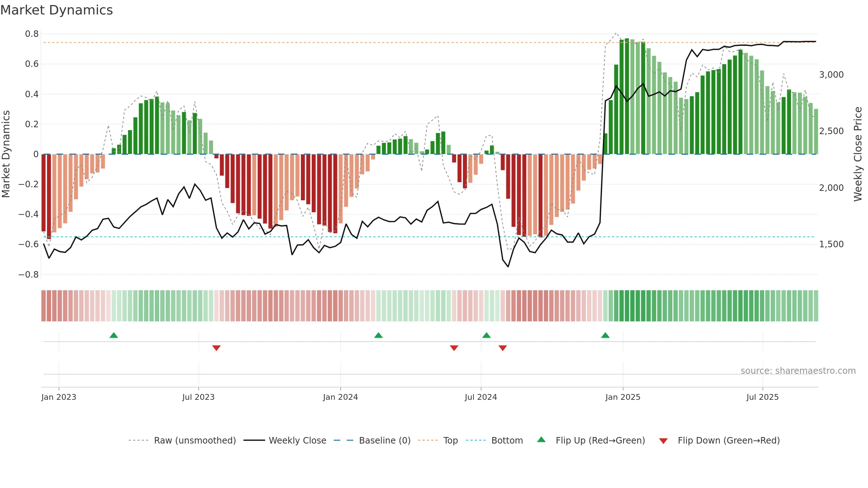The width and height of the screenshot is (868, 488).
Task: Click the −0.2 left axis tick label
Action: [29, 184]
